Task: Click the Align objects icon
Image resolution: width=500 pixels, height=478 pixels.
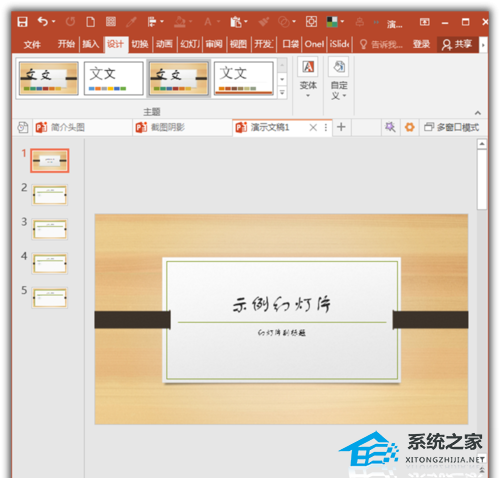Action: (x=152, y=22)
